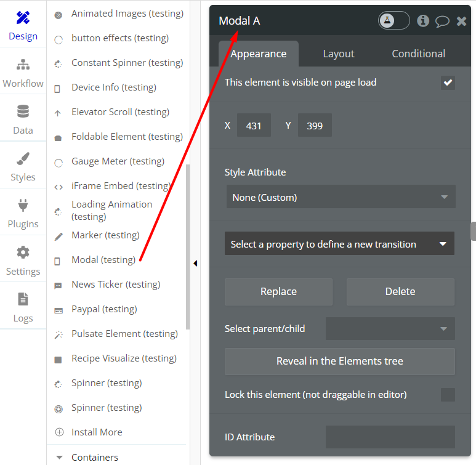The image size is (476, 465).
Task: Click the Modal A title text
Action: [239, 21]
